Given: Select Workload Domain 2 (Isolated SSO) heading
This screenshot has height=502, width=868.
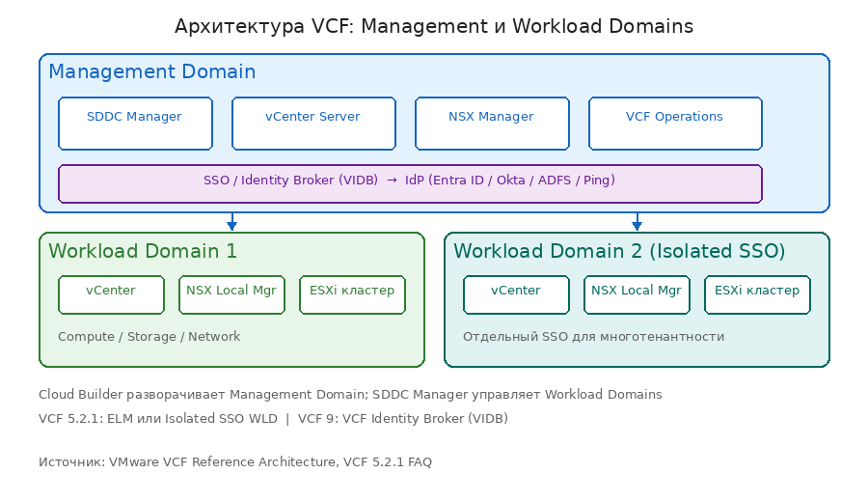Looking at the screenshot, I should (x=619, y=252).
